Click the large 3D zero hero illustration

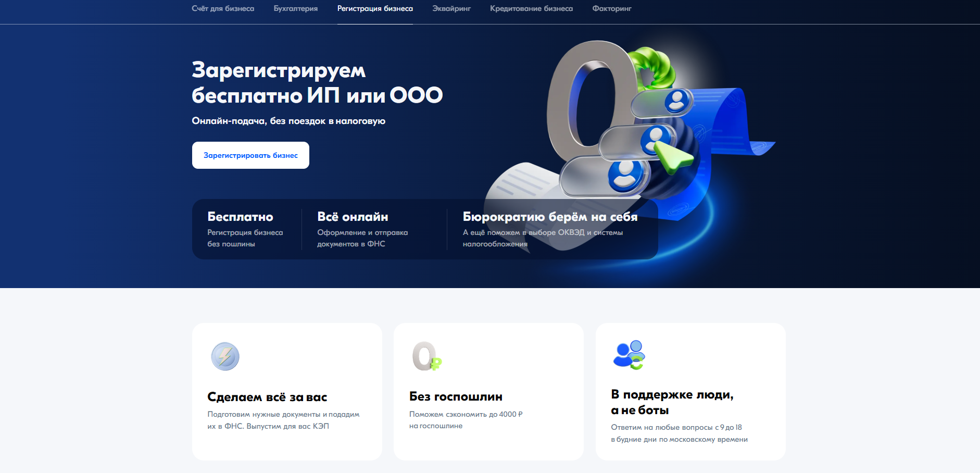coord(586,99)
